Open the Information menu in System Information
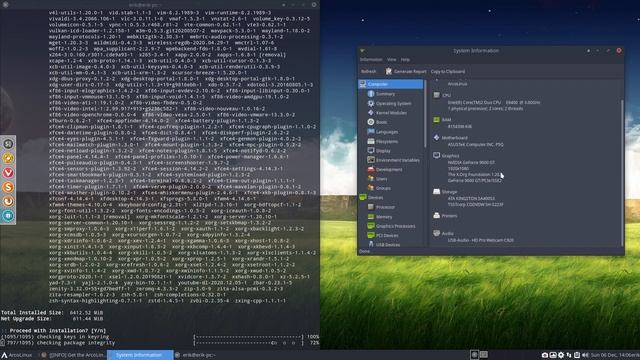Image resolution: width=640 pixels, height=360 pixels. [x=371, y=60]
